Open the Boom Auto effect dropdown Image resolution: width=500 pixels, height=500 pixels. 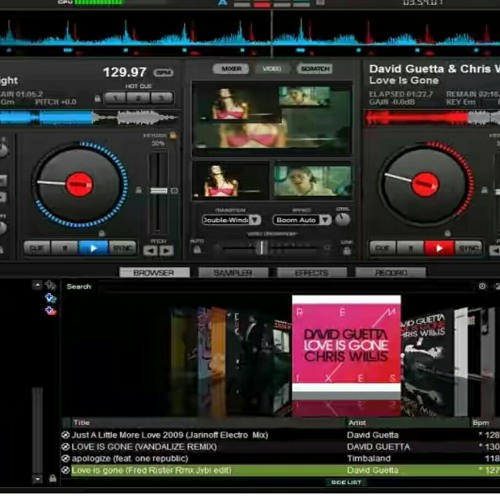(302, 220)
